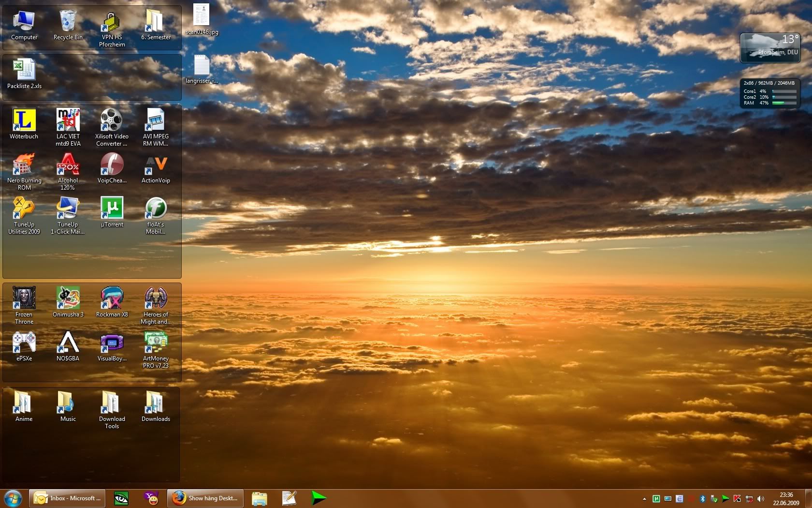Launch LAC VIET mtd9 EVA
Screen dimensions: 812x508
tap(68, 127)
